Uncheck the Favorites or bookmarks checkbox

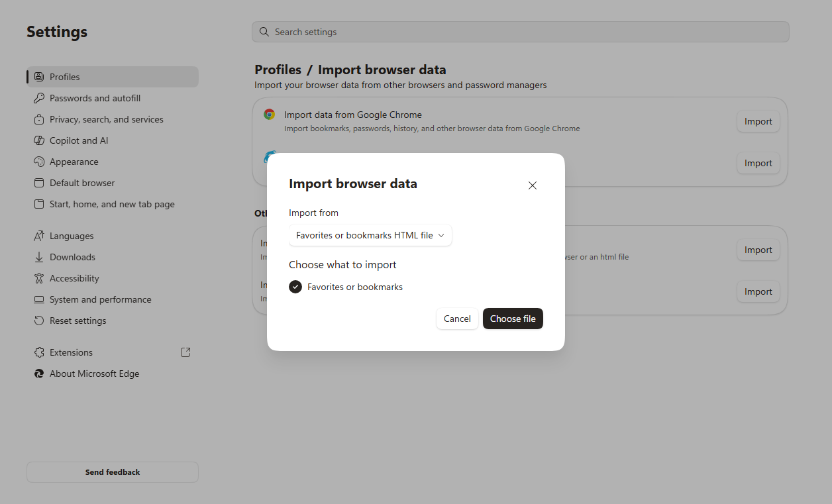(x=295, y=287)
